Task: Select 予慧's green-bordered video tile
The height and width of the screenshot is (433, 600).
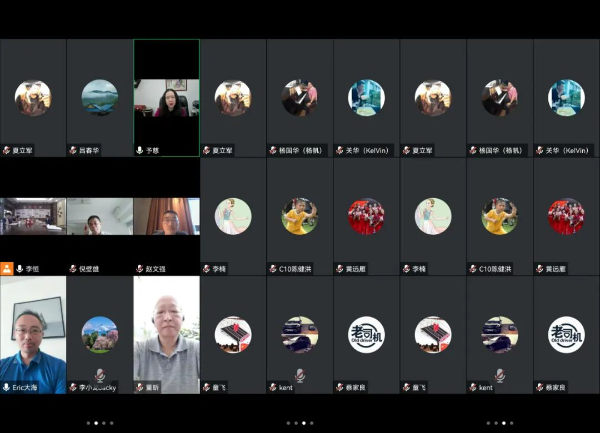Action: [x=166, y=98]
